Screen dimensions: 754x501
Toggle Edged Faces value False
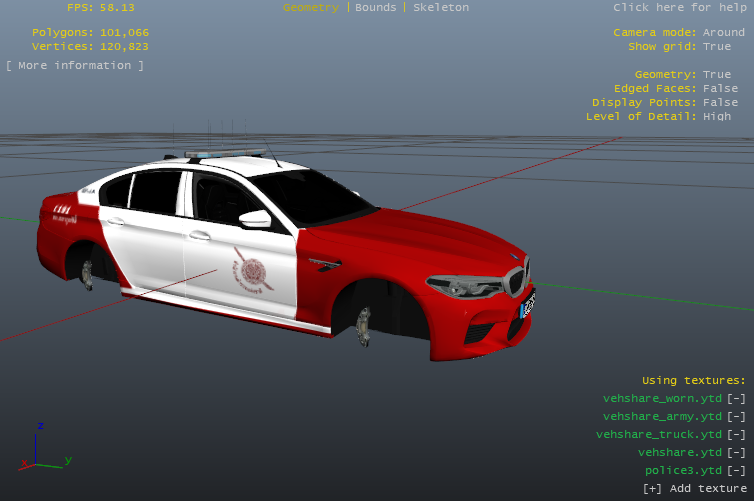click(x=720, y=88)
